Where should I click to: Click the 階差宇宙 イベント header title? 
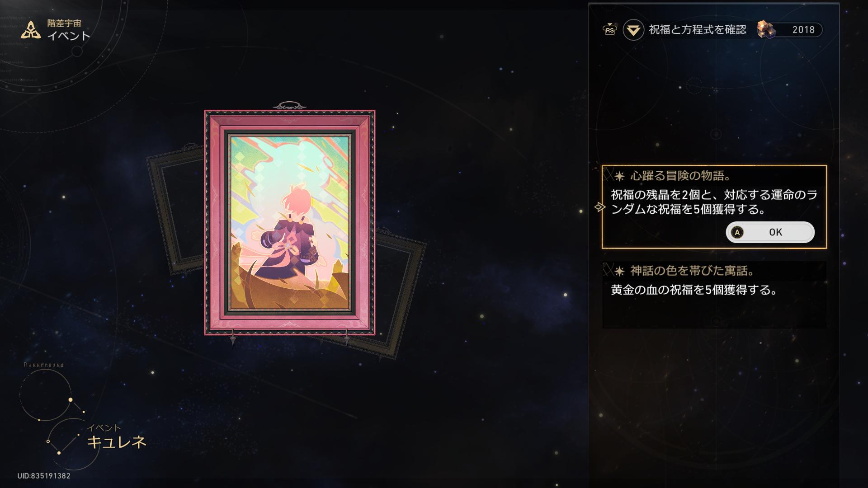pyautogui.click(x=69, y=30)
